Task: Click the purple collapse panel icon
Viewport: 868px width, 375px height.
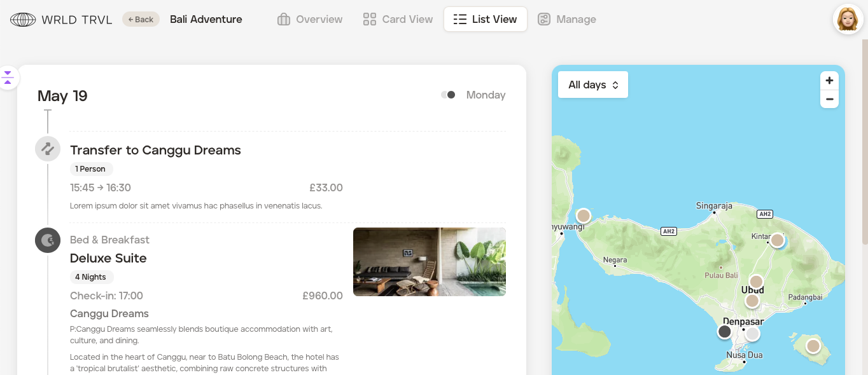Action: [8, 78]
